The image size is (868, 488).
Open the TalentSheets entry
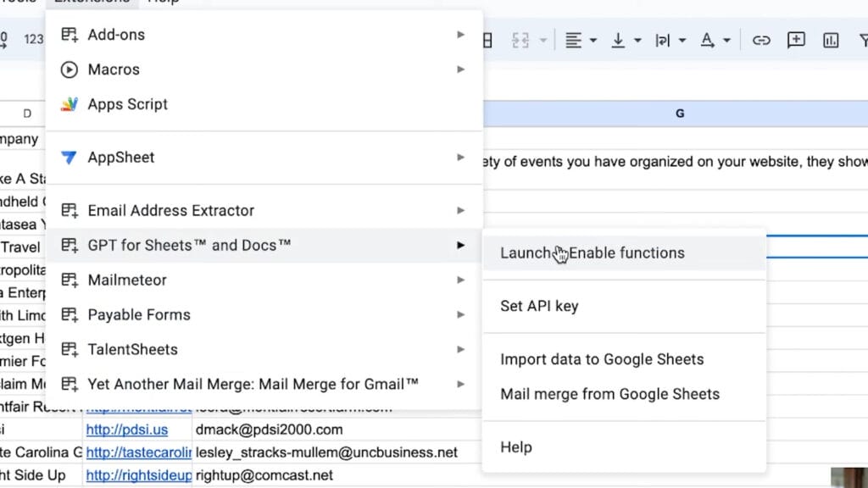tap(264, 350)
